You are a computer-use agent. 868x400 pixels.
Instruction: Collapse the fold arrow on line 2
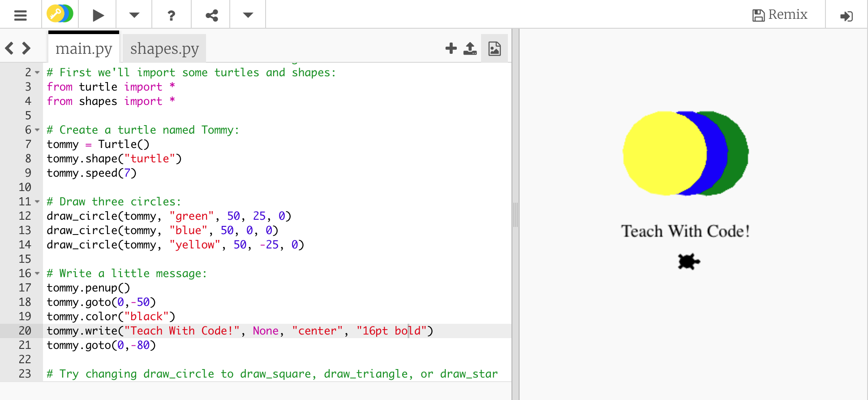(37, 73)
